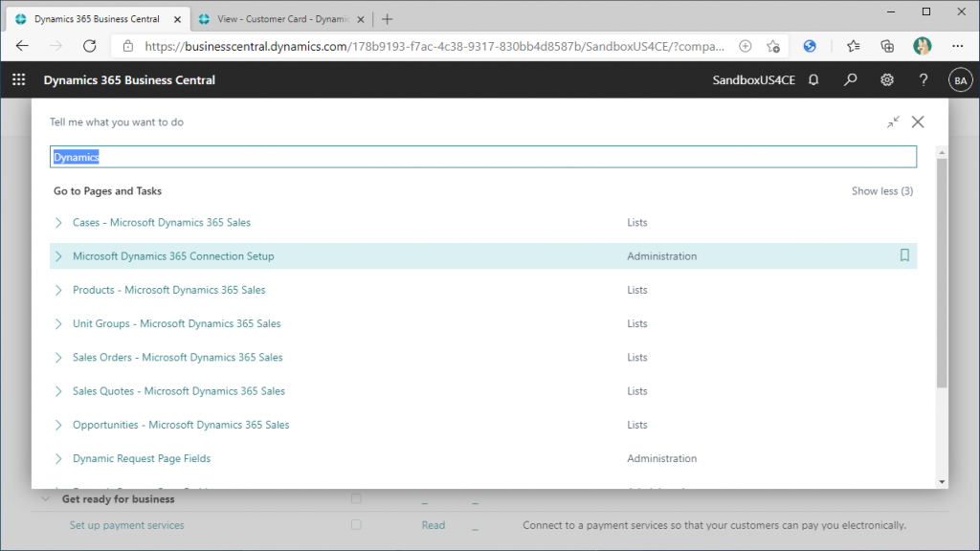
Task: Open the BA user account avatar
Action: pos(960,80)
